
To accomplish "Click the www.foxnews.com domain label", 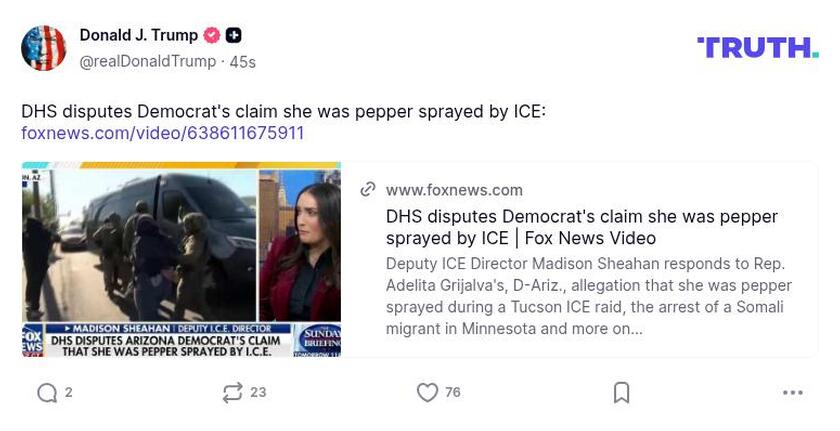I will [x=454, y=190].
